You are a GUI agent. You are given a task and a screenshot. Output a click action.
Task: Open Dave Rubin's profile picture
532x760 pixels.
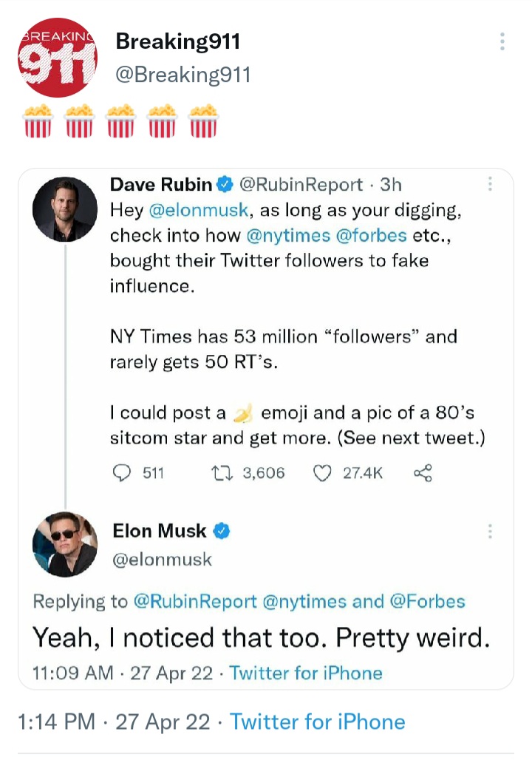pyautogui.click(x=65, y=209)
